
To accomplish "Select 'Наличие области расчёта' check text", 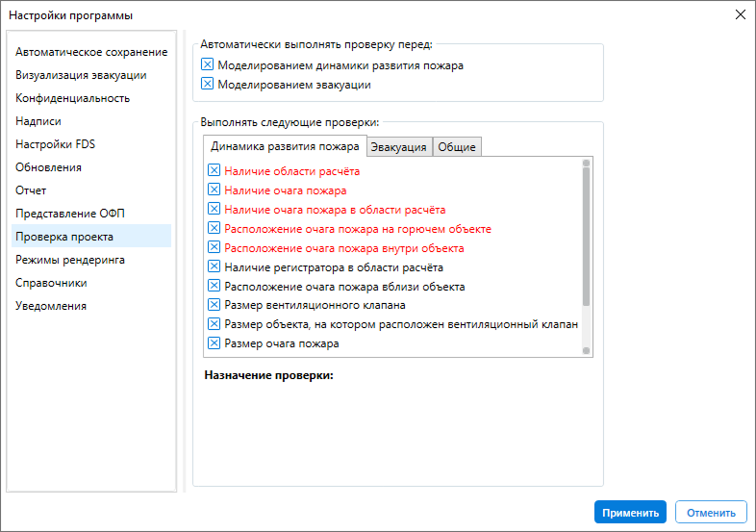I will pyautogui.click(x=291, y=171).
